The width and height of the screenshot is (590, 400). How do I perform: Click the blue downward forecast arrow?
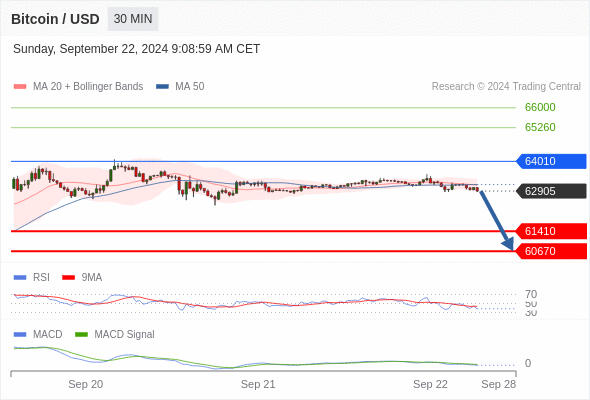tap(497, 221)
